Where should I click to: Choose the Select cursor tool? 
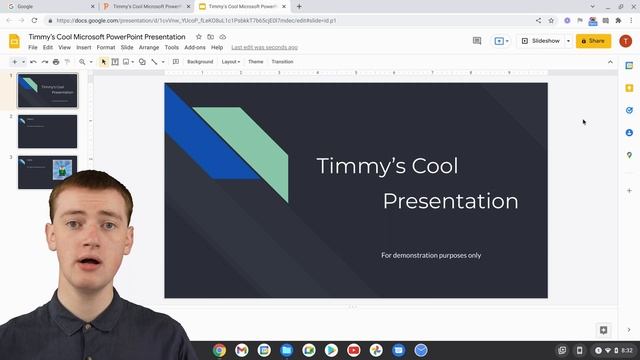(x=104, y=62)
